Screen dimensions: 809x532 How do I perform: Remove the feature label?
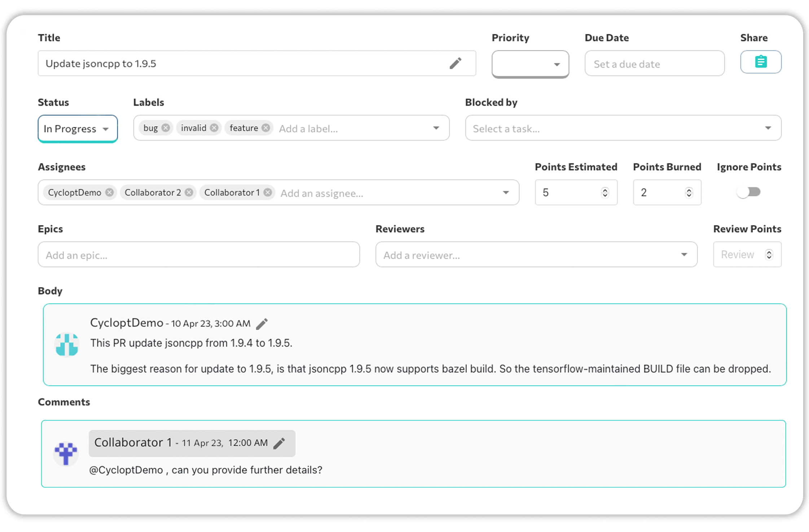pos(266,128)
